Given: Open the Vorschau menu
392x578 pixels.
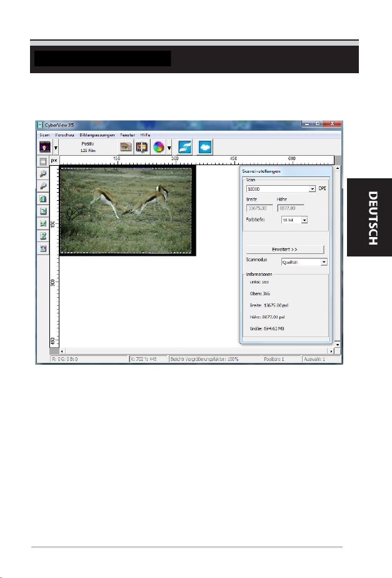Looking at the screenshot, I should point(64,135).
